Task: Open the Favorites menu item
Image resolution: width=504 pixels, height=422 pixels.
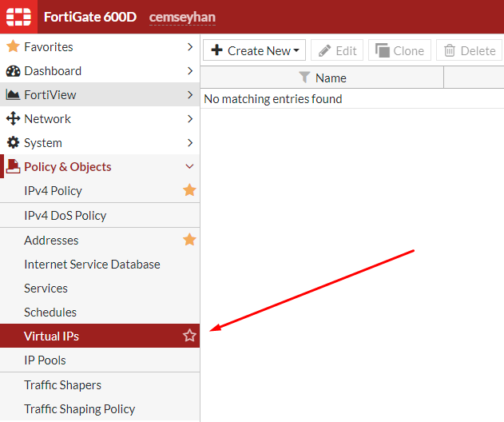Action: 100,46
